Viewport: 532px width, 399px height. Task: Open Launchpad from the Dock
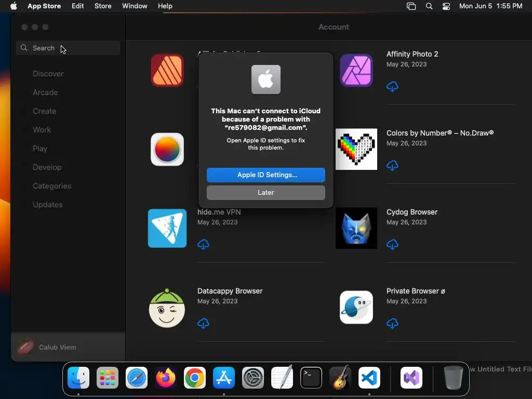[x=108, y=378]
